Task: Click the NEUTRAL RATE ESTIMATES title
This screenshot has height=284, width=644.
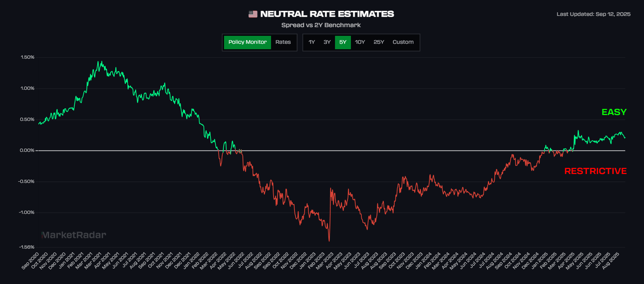Action: 327,14
